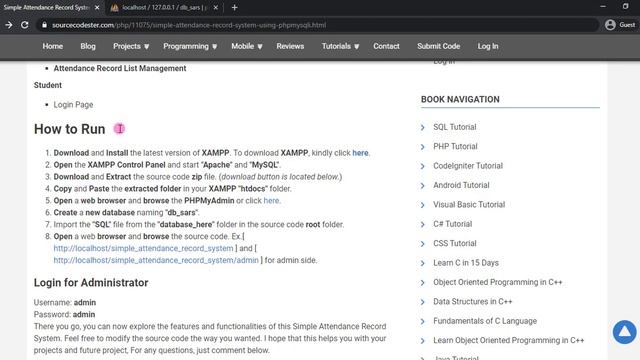
Task: Open the Guest profile icon
Action: point(610,25)
